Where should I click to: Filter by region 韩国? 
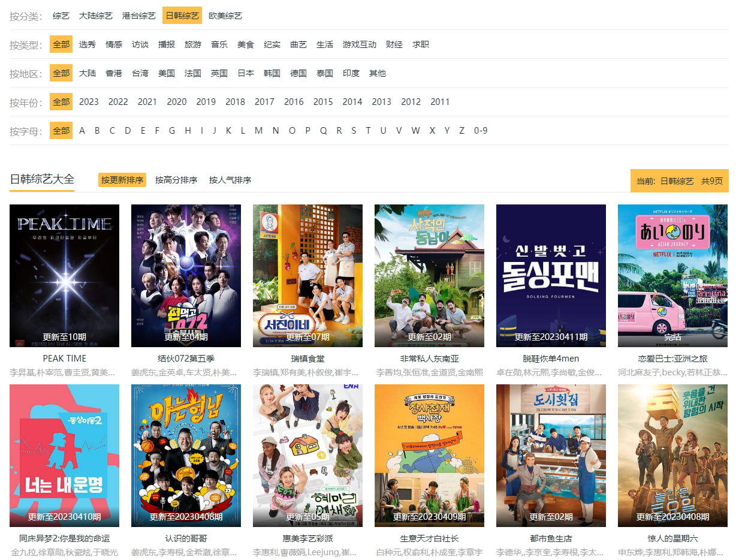coord(272,73)
